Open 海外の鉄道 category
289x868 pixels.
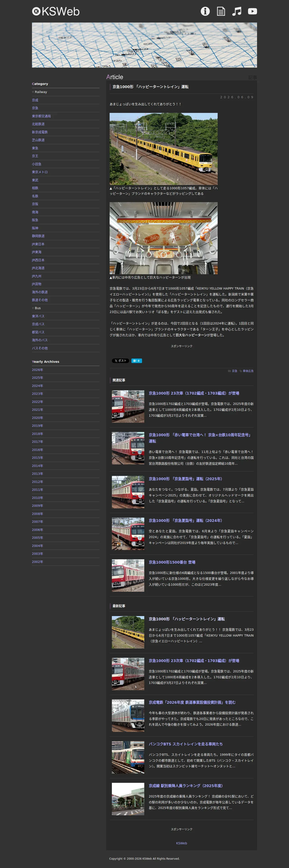coord(40,292)
